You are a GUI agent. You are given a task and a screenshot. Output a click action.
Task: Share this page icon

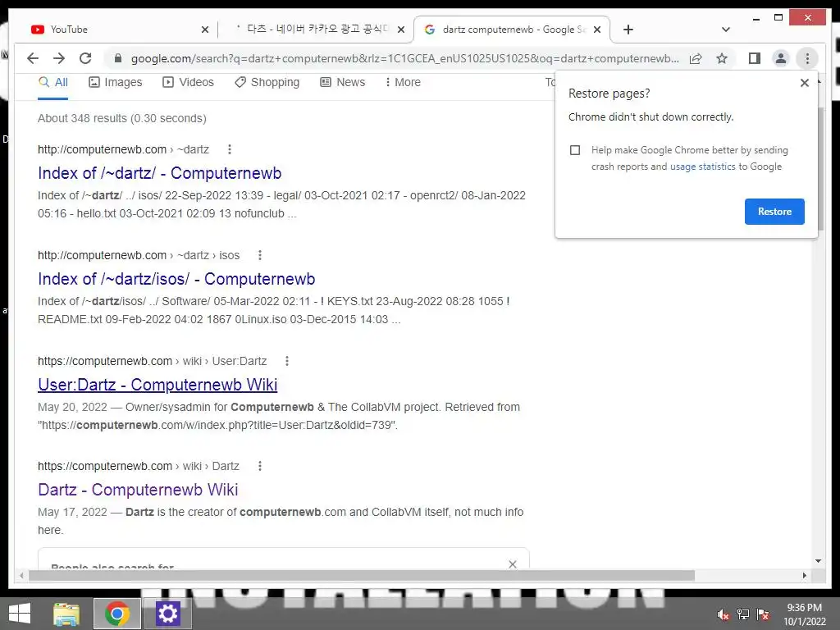[x=696, y=58]
